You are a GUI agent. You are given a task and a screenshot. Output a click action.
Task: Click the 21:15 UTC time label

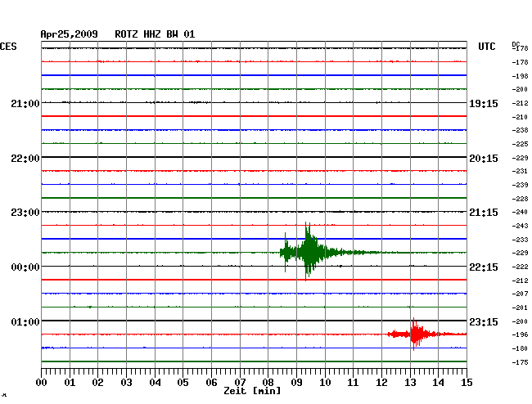pyautogui.click(x=484, y=213)
